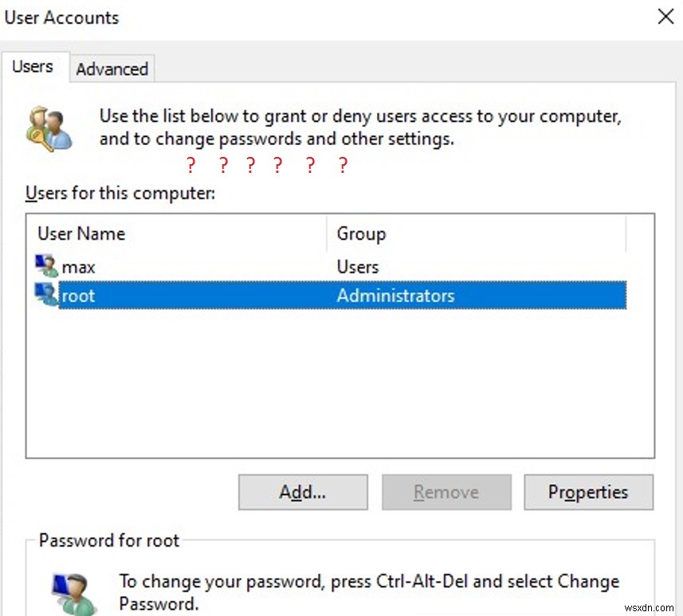Click the computer-user icon beside the password instructions
Image resolution: width=683 pixels, height=616 pixels.
pyautogui.click(x=73, y=591)
